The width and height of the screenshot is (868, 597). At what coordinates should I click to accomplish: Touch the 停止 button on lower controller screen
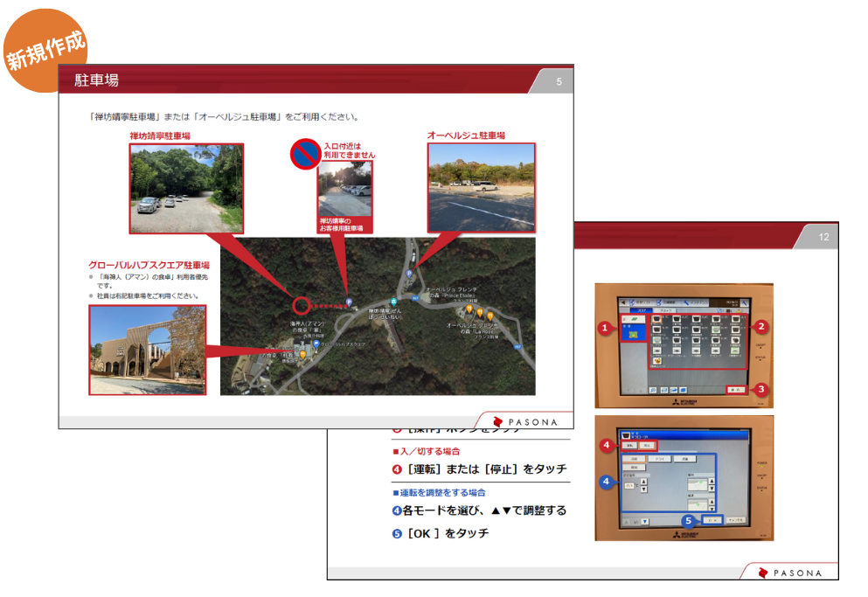tap(649, 446)
